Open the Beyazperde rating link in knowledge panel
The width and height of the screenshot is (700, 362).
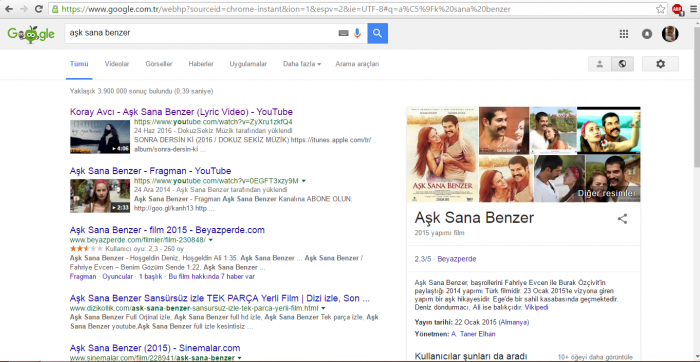[457, 259]
